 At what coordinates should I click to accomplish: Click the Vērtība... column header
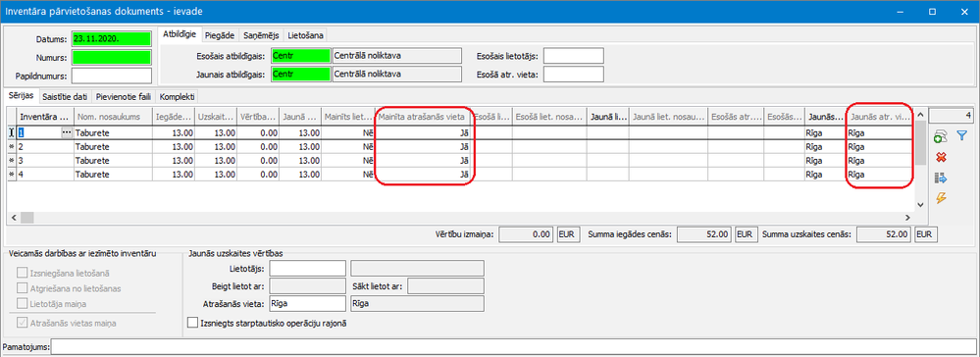(258, 117)
